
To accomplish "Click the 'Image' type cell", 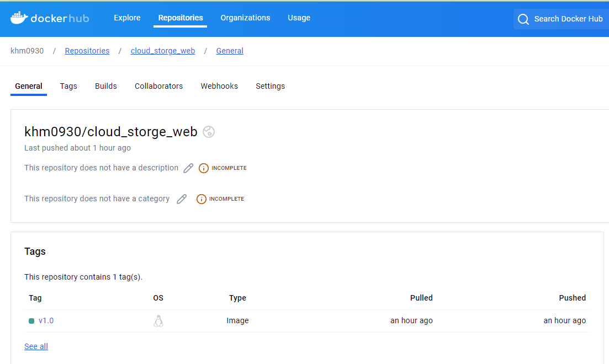I will (238, 320).
